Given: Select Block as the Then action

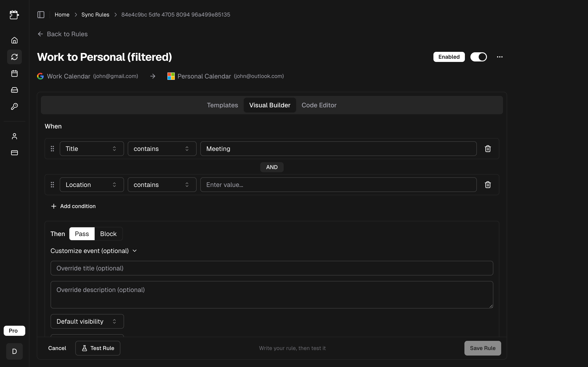Looking at the screenshot, I should [x=108, y=234].
